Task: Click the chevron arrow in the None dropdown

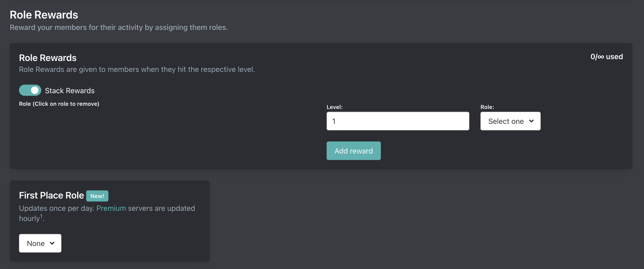Action: click(x=52, y=243)
